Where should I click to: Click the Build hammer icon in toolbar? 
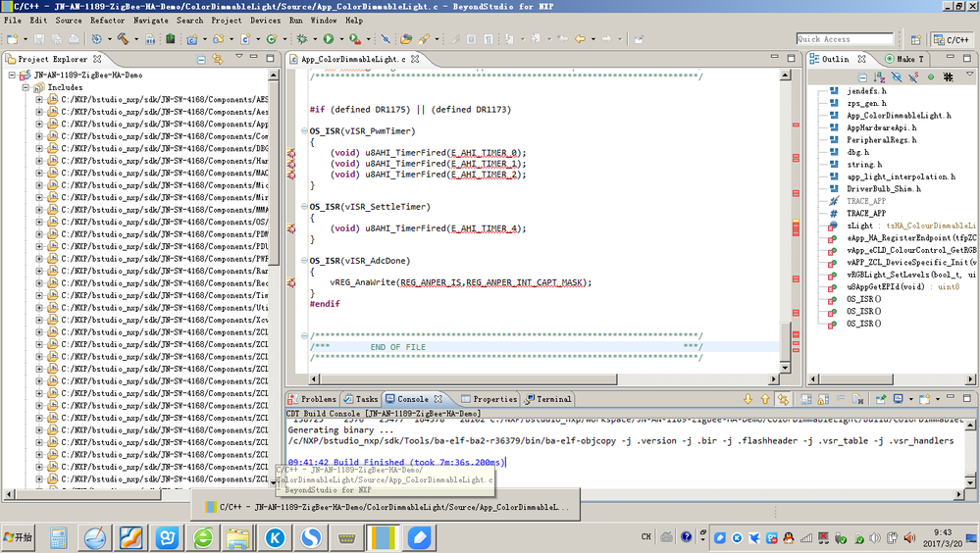click(x=124, y=39)
